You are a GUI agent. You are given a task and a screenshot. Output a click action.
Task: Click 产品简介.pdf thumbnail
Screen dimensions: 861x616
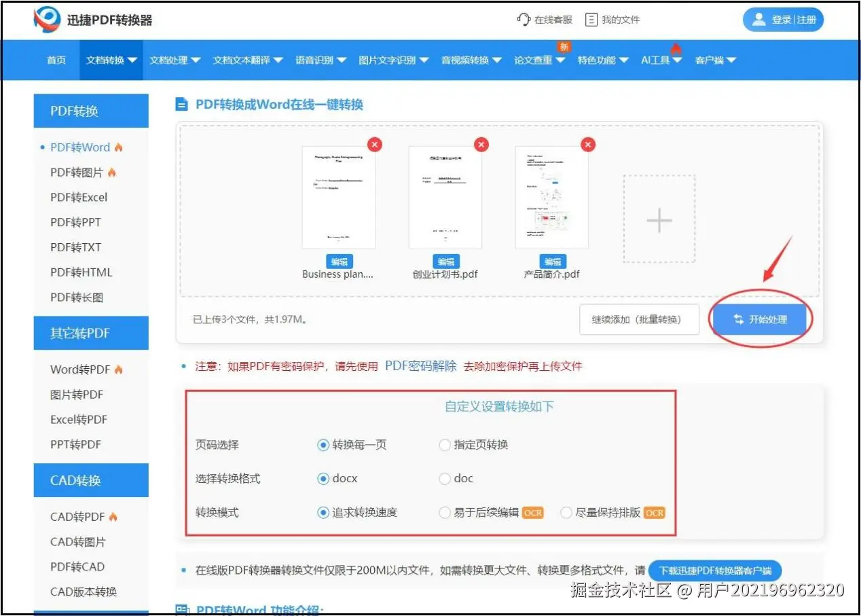pos(552,198)
